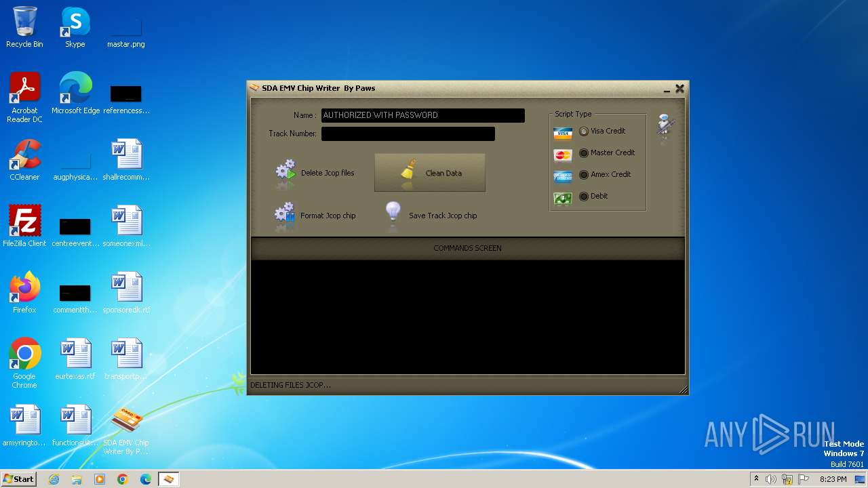868x488 pixels.
Task: Open Recycle Bin on the desktop
Action: tap(24, 27)
